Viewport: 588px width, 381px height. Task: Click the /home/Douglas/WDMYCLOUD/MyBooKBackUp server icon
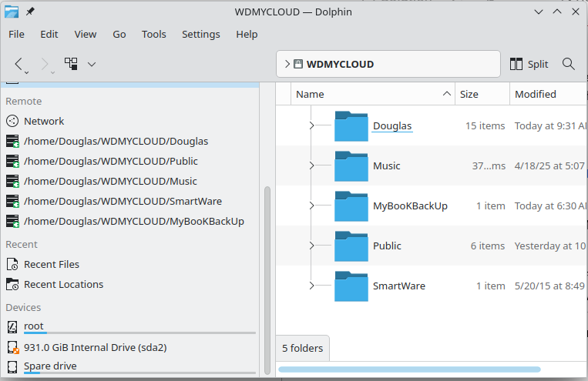tap(12, 222)
